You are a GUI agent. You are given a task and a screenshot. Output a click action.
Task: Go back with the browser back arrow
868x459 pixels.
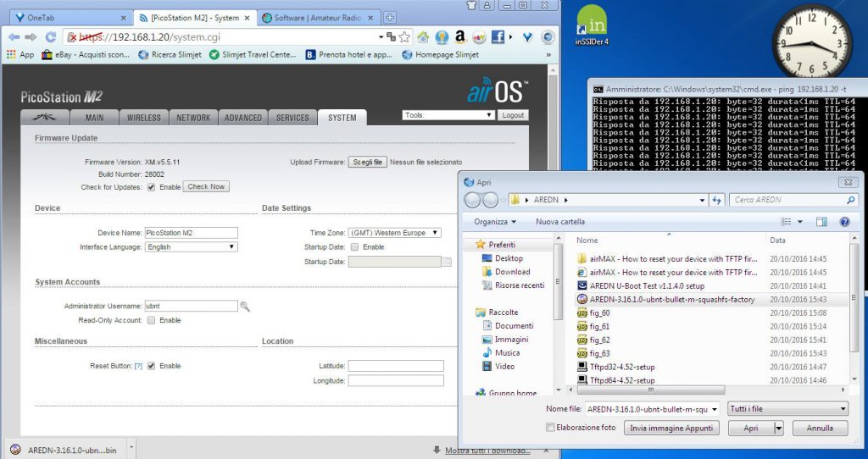[x=14, y=37]
